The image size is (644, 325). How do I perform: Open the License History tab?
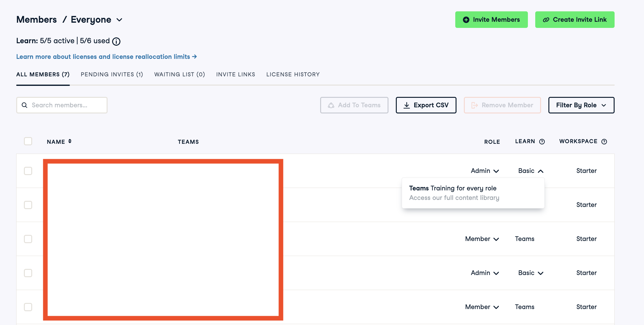293,75
